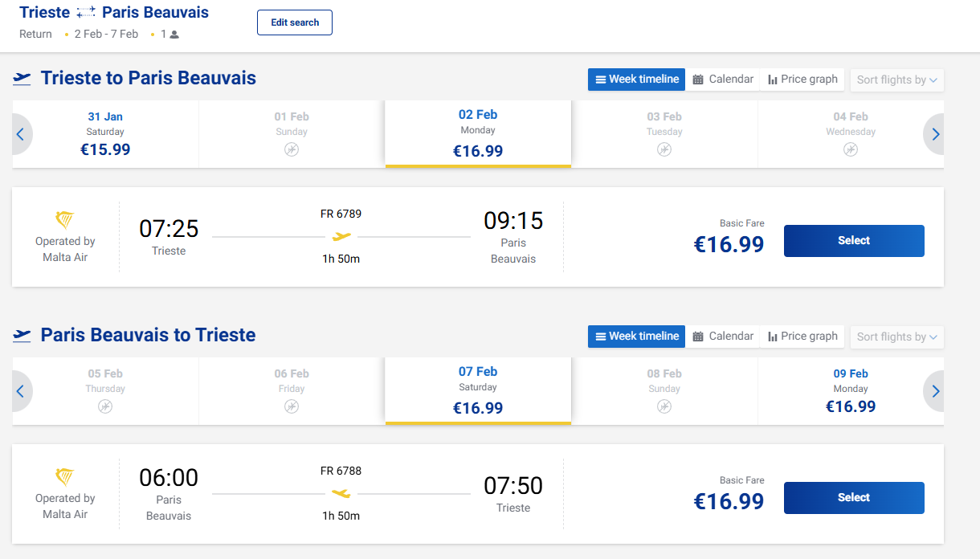Image resolution: width=980 pixels, height=559 pixels.
Task: Click the outbound Price graph icon
Action: 773,80
